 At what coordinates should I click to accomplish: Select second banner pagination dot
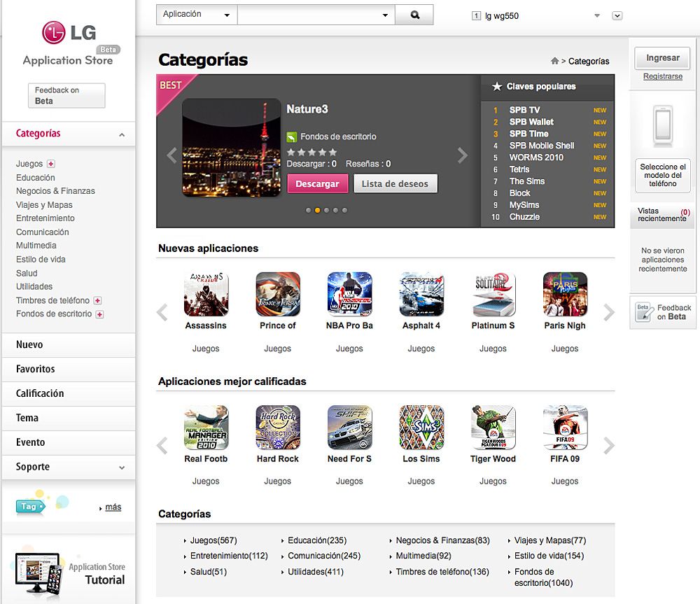click(317, 210)
